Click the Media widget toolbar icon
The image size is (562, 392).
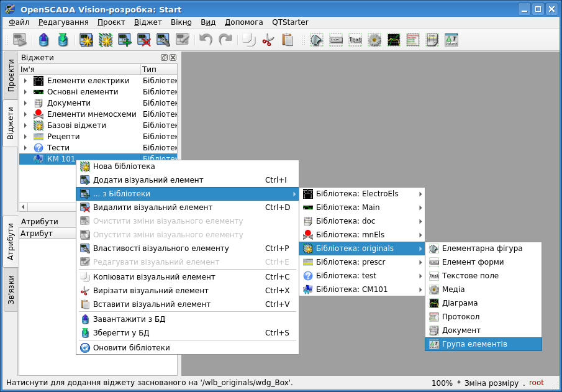pyautogui.click(x=374, y=40)
